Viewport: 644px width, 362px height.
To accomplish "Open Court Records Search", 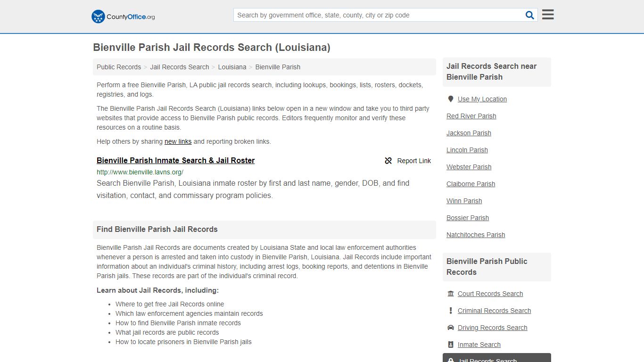I will click(x=490, y=294).
